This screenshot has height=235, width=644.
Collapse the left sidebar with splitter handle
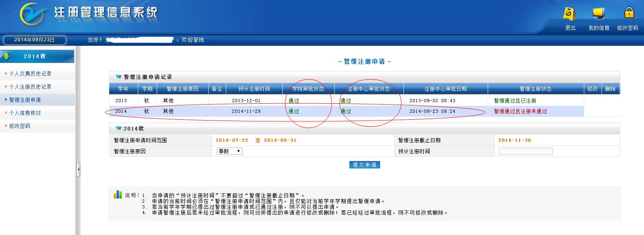pyautogui.click(x=78, y=169)
